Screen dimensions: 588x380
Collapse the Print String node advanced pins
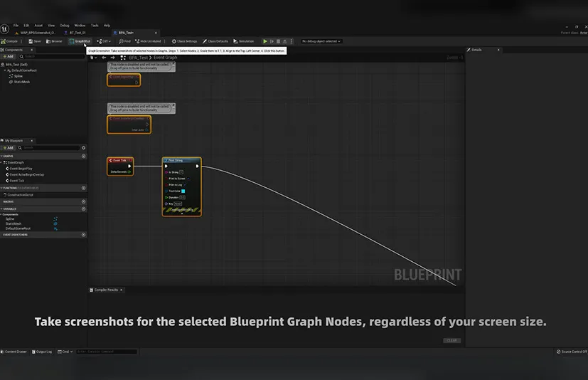pos(182,213)
